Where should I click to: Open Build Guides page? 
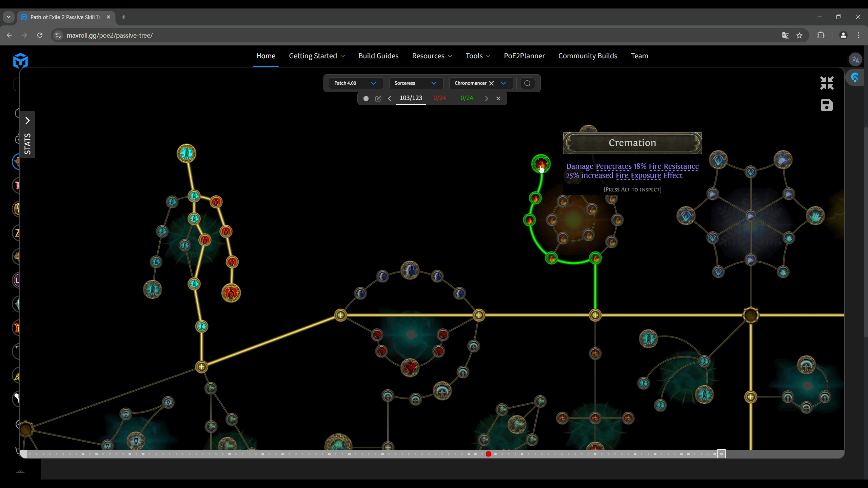pos(378,56)
